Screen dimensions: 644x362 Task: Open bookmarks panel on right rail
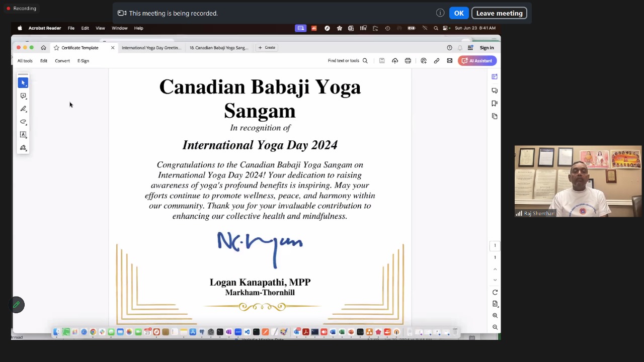[495, 103]
